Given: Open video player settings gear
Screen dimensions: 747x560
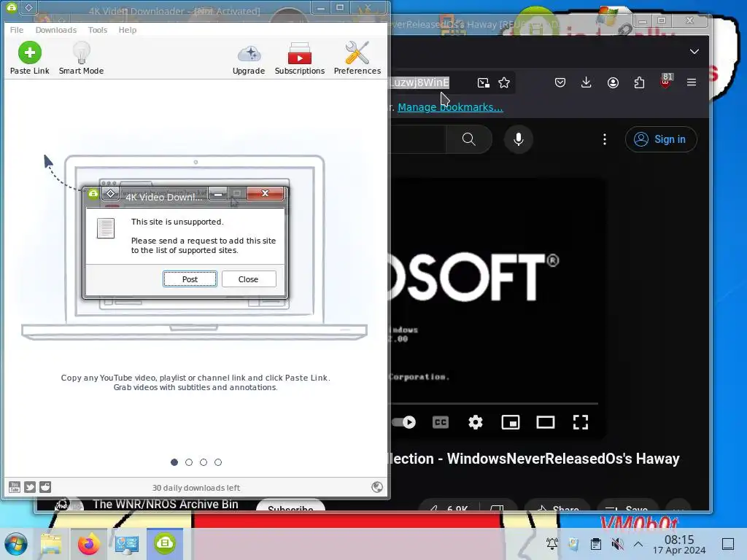Looking at the screenshot, I should pos(476,422).
